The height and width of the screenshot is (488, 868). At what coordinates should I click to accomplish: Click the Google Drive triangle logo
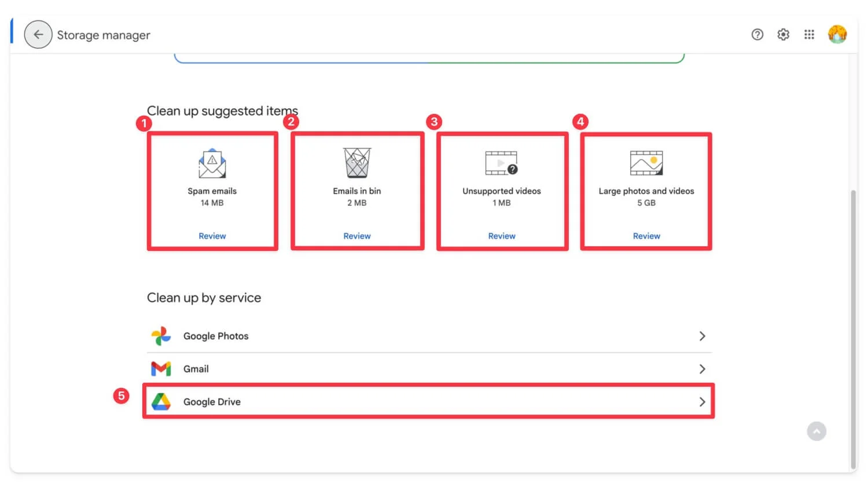click(x=161, y=402)
